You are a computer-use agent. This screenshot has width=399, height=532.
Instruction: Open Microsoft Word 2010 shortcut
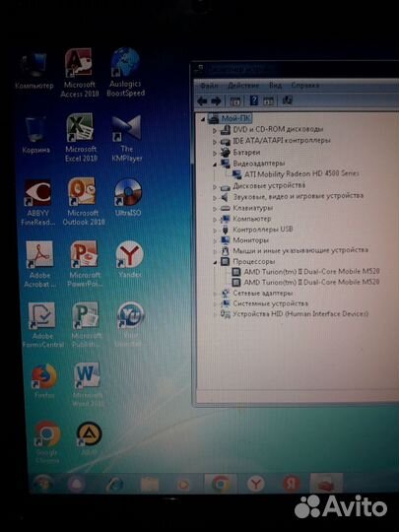[x=88, y=384]
